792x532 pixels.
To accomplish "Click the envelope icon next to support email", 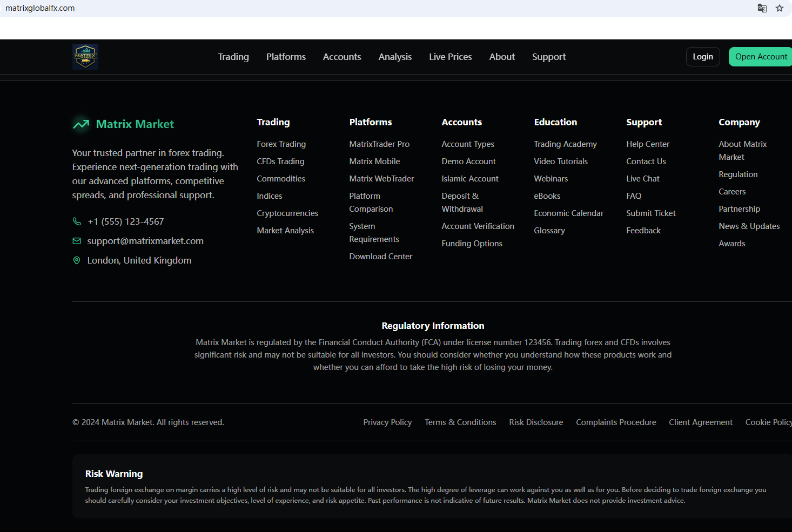I will (77, 241).
